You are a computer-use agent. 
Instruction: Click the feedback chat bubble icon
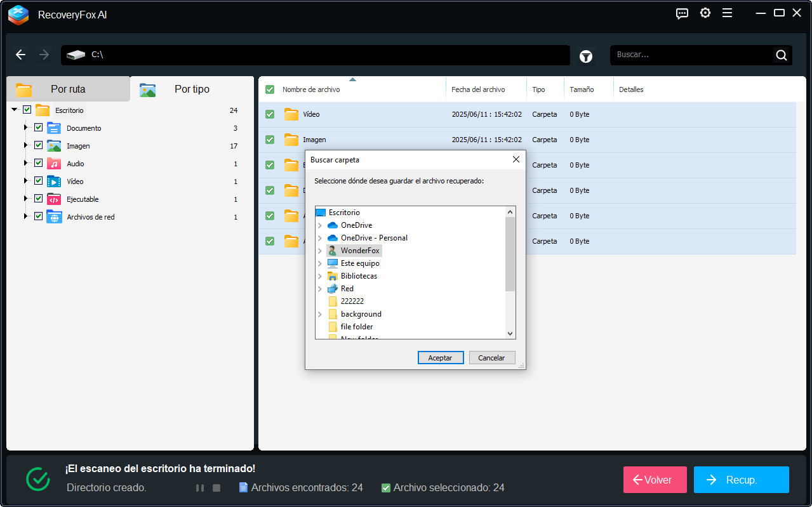click(x=682, y=13)
